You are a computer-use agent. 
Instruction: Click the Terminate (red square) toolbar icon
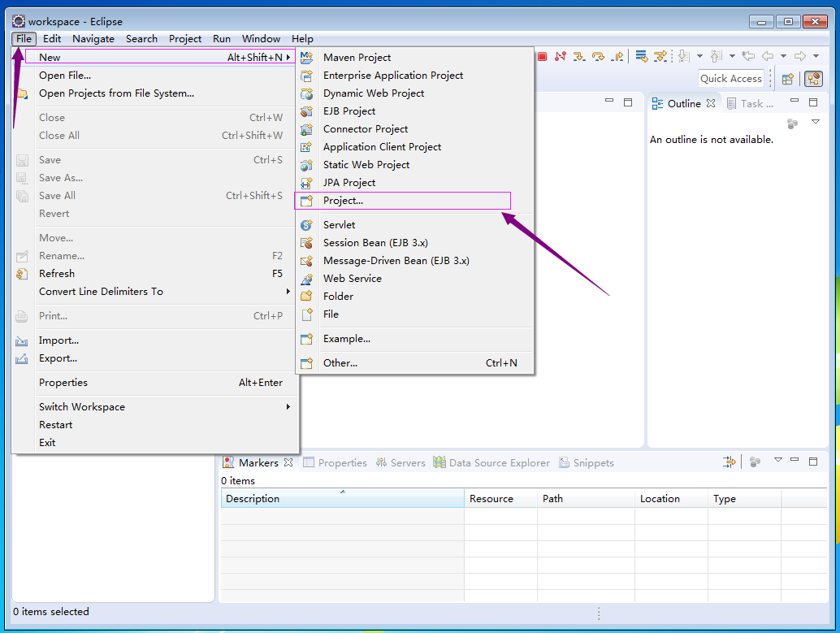click(542, 56)
